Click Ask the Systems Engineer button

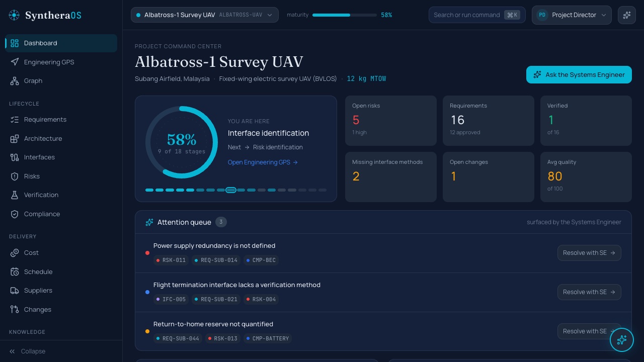click(579, 75)
